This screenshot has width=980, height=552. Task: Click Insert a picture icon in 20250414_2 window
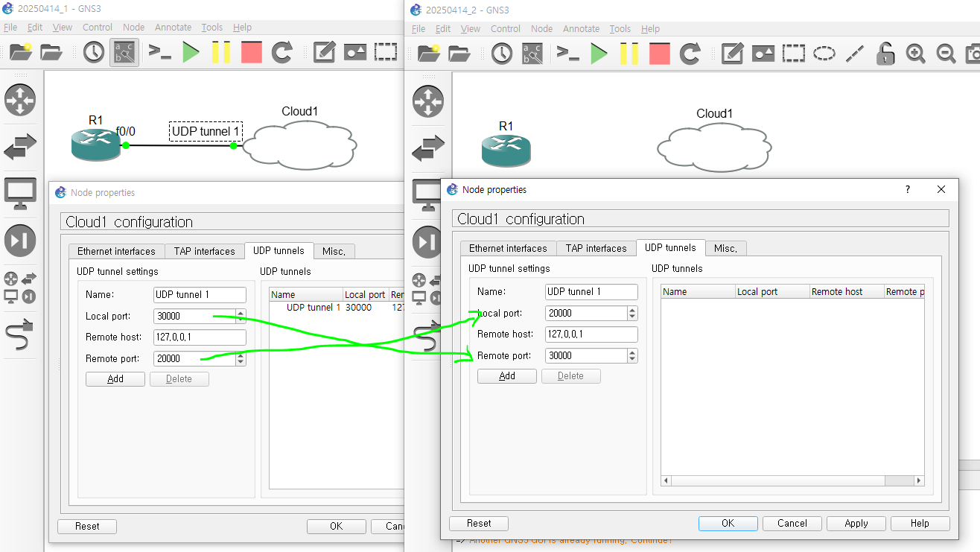(763, 54)
